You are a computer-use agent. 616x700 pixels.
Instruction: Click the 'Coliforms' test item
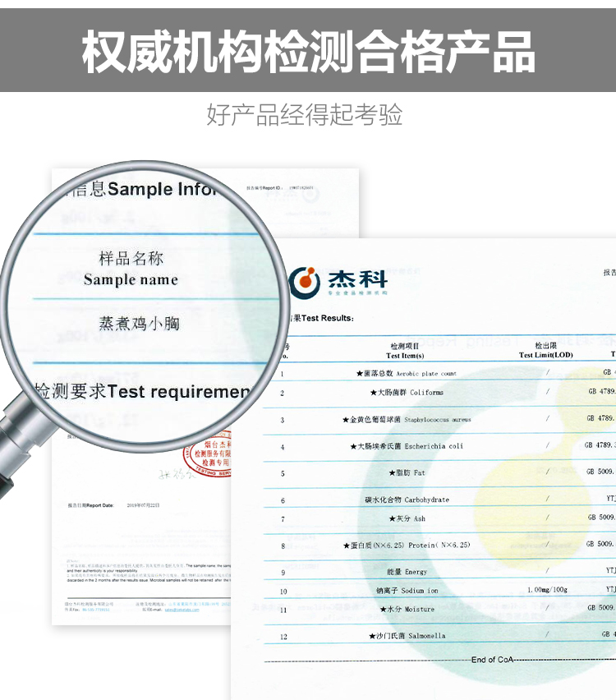[407, 393]
